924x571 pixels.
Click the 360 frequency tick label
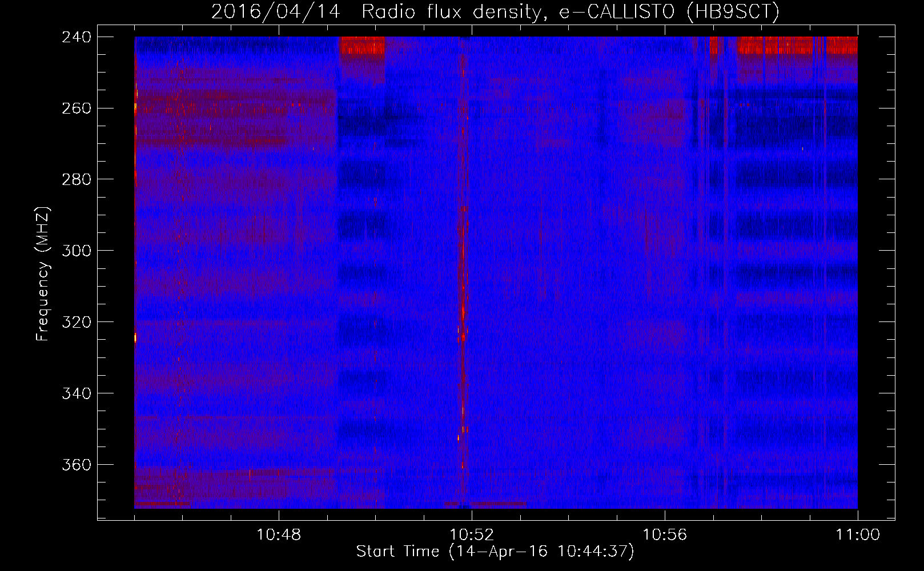(77, 465)
